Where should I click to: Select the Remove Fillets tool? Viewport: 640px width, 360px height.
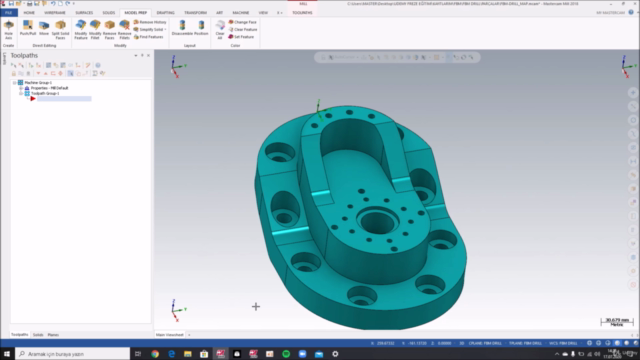(124, 30)
